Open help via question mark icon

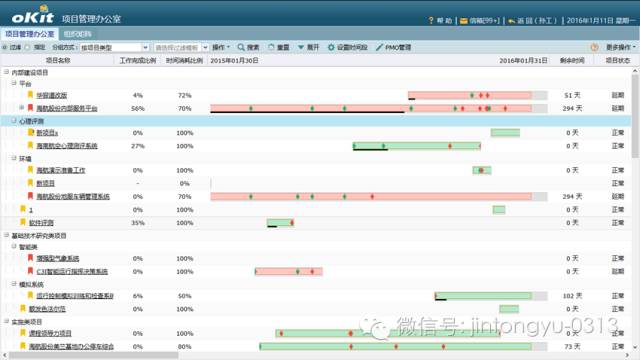pyautogui.click(x=431, y=20)
